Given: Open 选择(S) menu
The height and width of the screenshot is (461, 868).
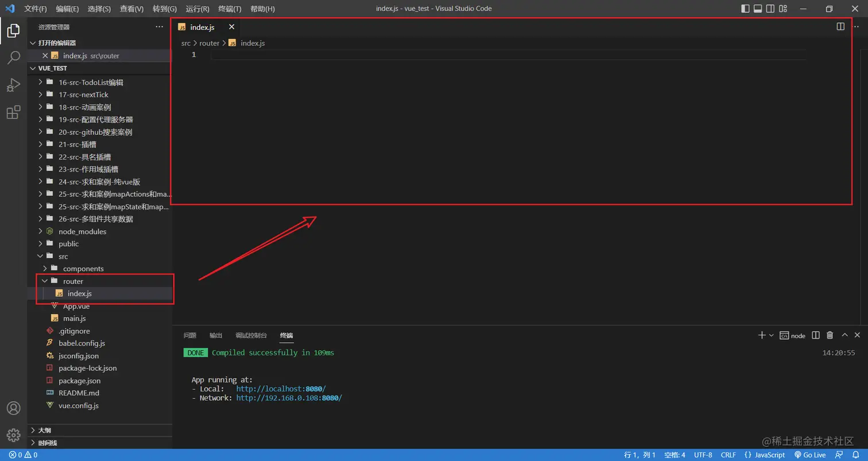Looking at the screenshot, I should (99, 9).
